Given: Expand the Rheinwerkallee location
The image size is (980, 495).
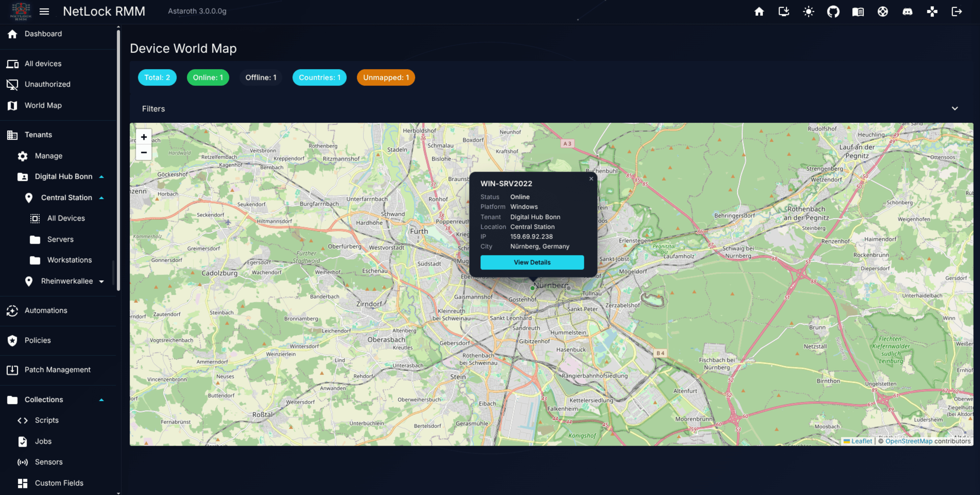Looking at the screenshot, I should click(x=102, y=282).
